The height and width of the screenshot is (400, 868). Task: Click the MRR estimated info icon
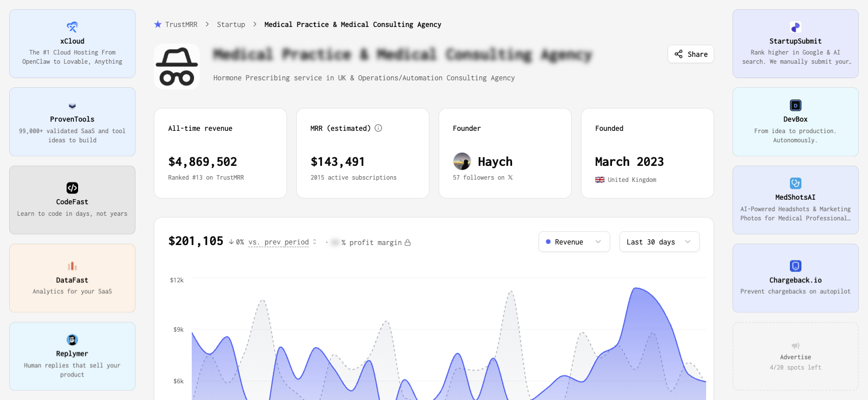pyautogui.click(x=378, y=128)
